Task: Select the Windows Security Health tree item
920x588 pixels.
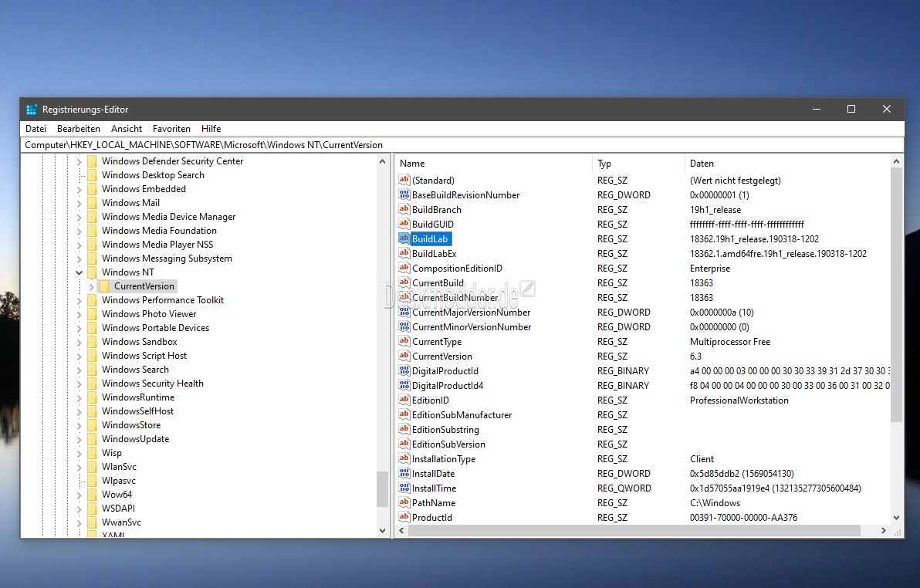Action: pos(153,384)
